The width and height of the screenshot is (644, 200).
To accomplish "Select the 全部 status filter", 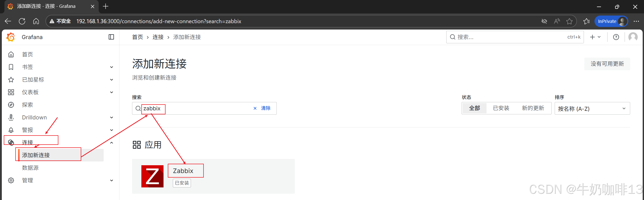I will click(x=474, y=108).
